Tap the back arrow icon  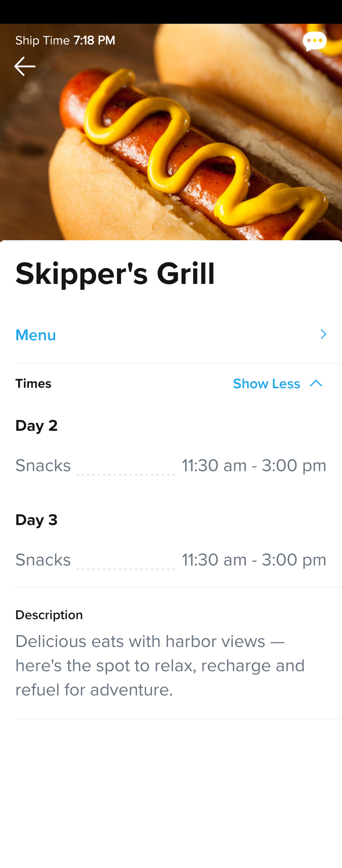pos(25,66)
